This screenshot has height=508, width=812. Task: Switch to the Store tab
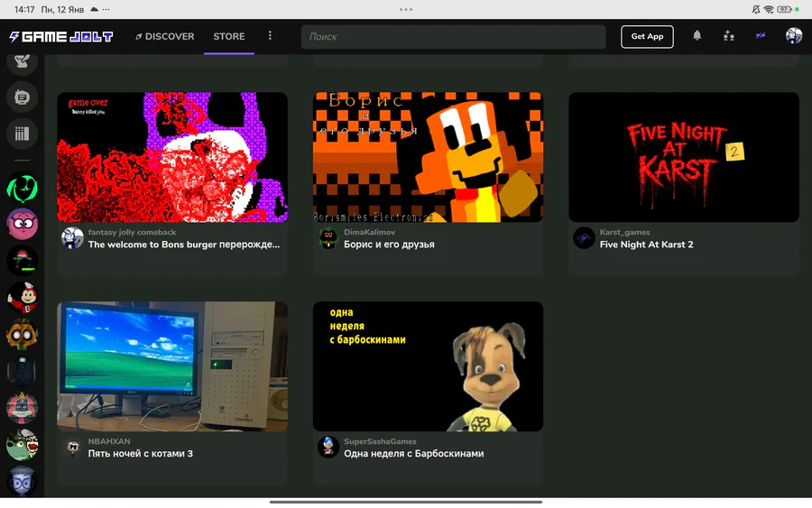(229, 36)
